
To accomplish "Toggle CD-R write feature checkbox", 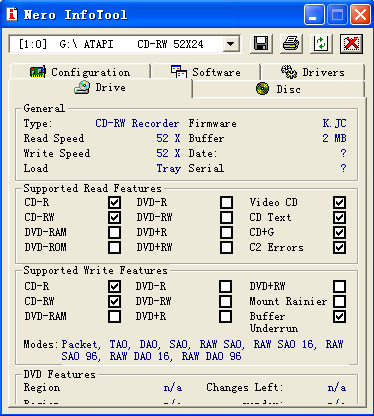I will (x=114, y=286).
